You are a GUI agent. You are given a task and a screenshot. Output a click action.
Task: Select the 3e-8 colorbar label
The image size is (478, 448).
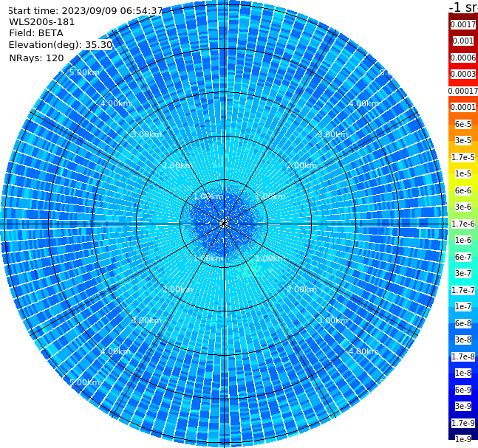pos(463,340)
